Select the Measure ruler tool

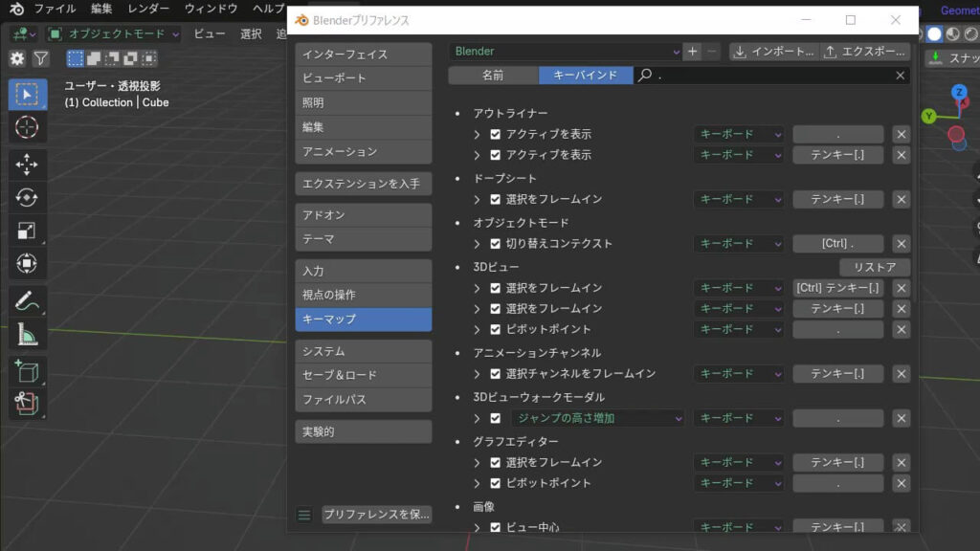27,334
